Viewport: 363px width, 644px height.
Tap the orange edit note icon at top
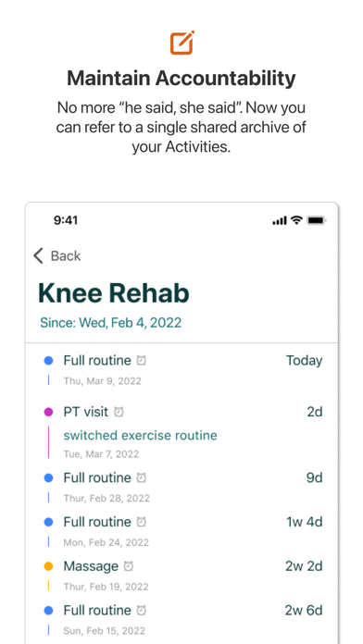(x=182, y=43)
